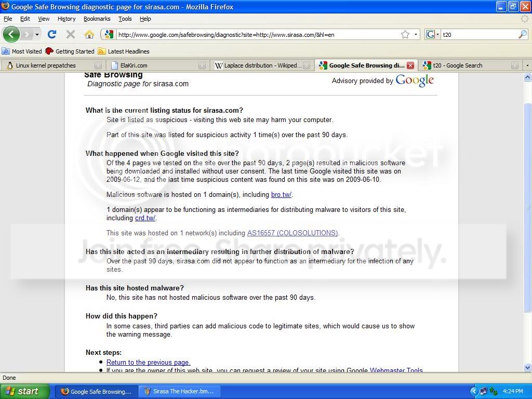The height and width of the screenshot is (399, 532).
Task: Open the File menu
Action: click(x=8, y=19)
